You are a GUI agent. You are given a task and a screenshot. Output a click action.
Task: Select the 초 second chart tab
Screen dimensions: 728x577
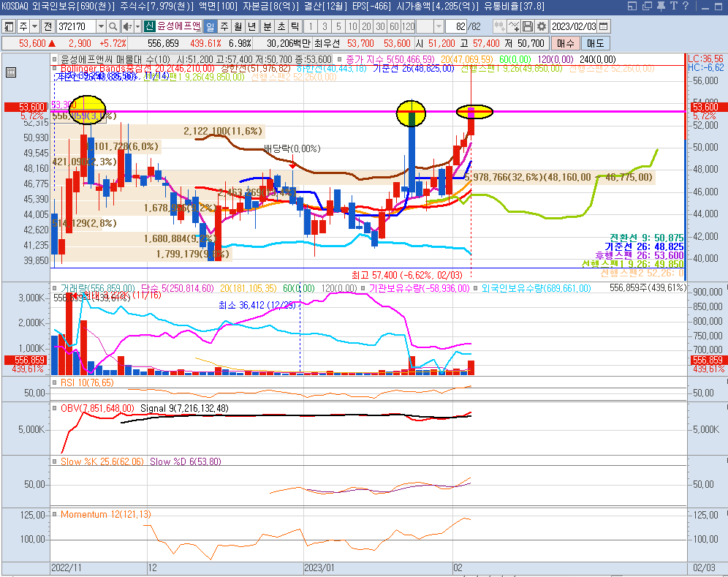[x=281, y=26]
